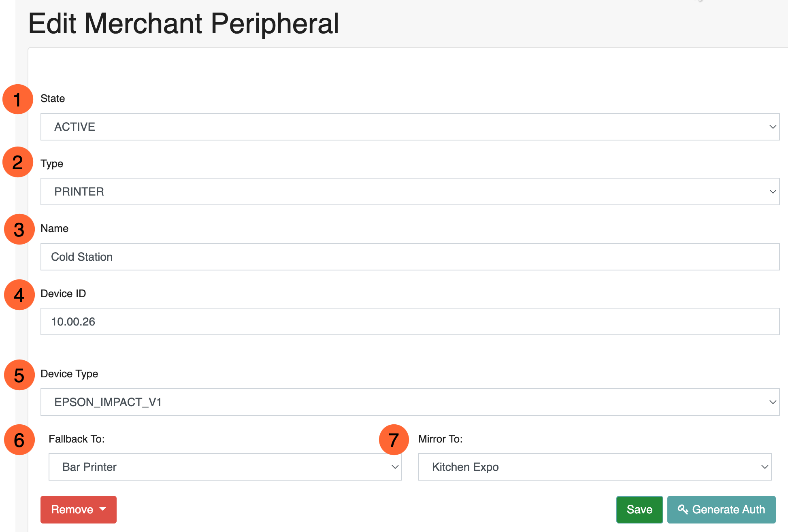Expand the Remove button caret arrow

[103, 509]
